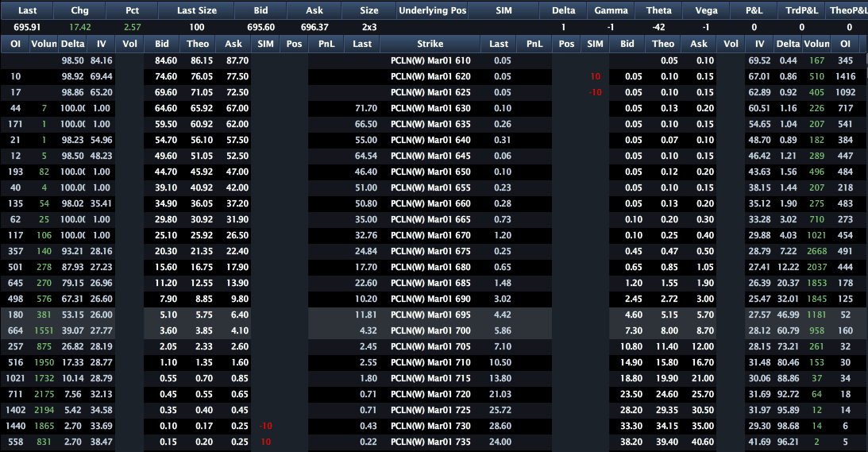
Task: Click the Pct header in the top bar
Action: 132,10
